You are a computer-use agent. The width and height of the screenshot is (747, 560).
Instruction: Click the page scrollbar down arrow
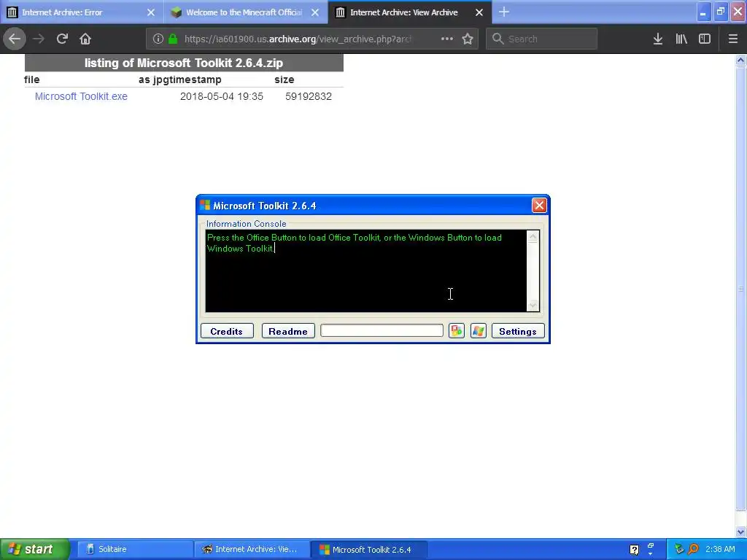pyautogui.click(x=741, y=532)
